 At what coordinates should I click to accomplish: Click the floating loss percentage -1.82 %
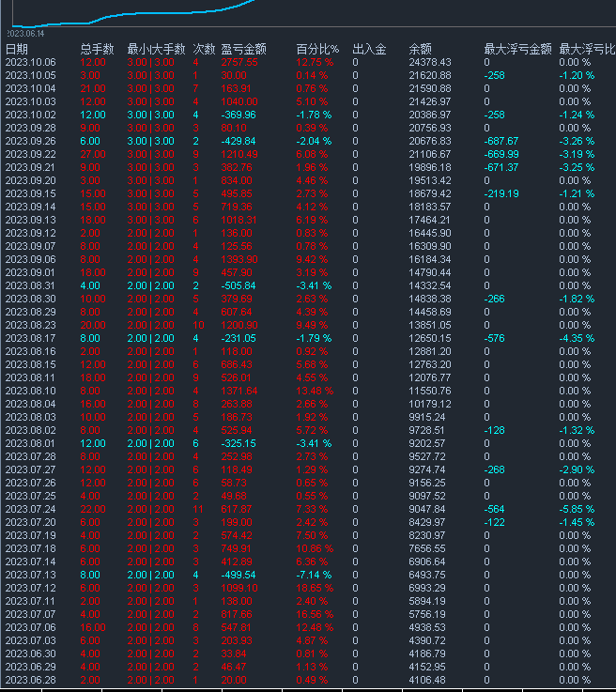tap(577, 299)
